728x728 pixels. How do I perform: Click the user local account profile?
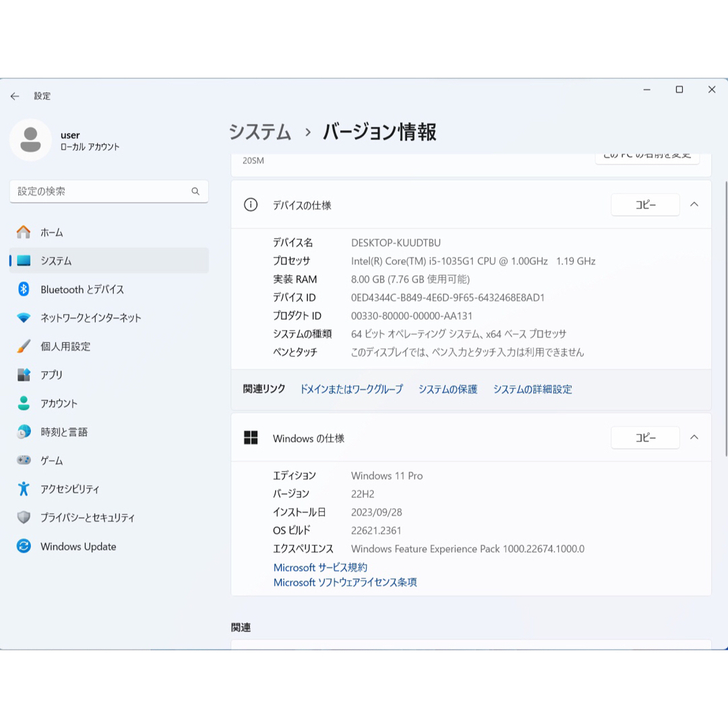tap(65, 140)
